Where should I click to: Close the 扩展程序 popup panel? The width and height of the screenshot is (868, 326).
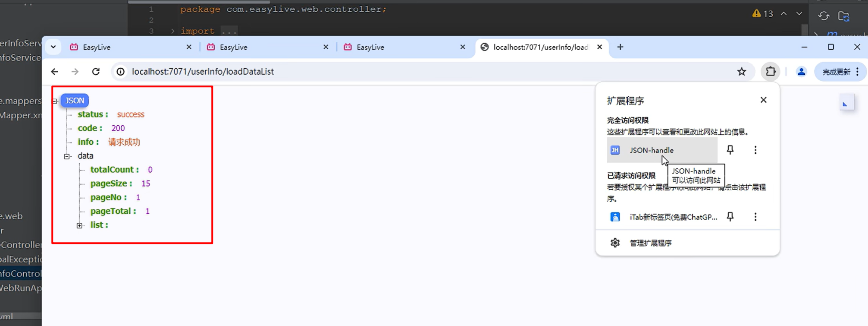[763, 100]
